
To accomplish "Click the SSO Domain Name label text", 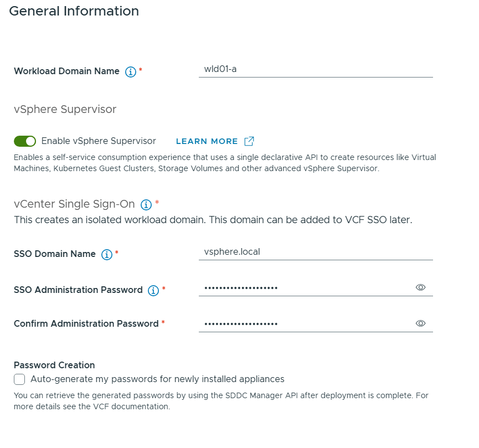I will pyautogui.click(x=55, y=254).
